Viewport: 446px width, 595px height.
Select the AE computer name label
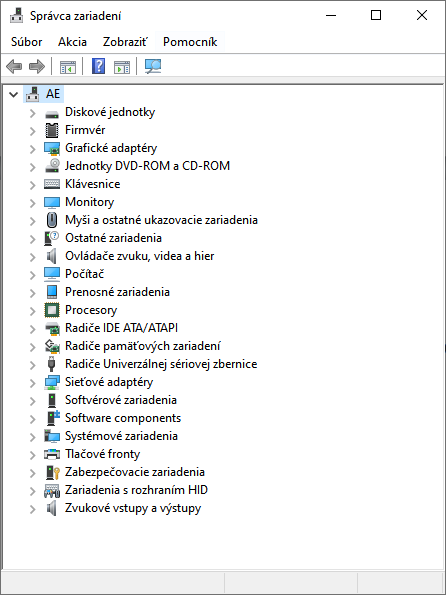click(53, 94)
